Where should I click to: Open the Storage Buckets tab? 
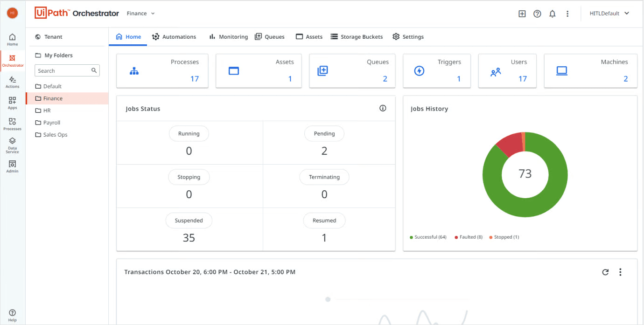tap(357, 37)
